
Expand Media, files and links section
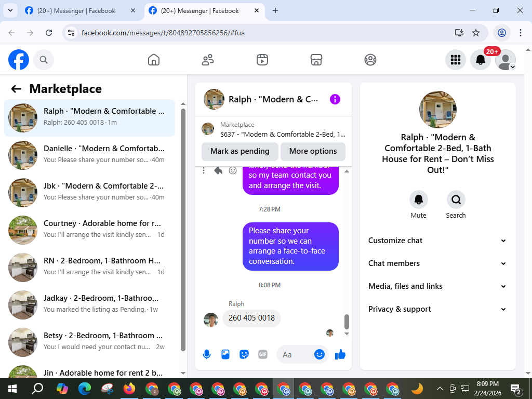(437, 286)
